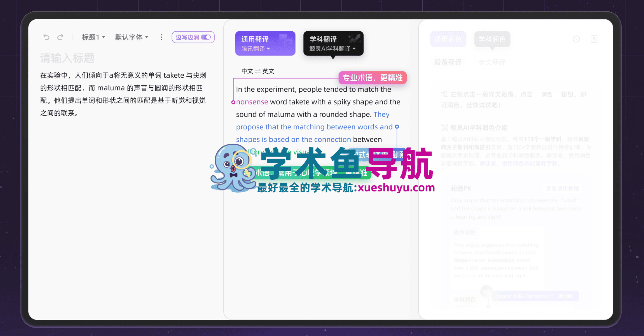Open the three-dot more options menu

pyautogui.click(x=161, y=37)
